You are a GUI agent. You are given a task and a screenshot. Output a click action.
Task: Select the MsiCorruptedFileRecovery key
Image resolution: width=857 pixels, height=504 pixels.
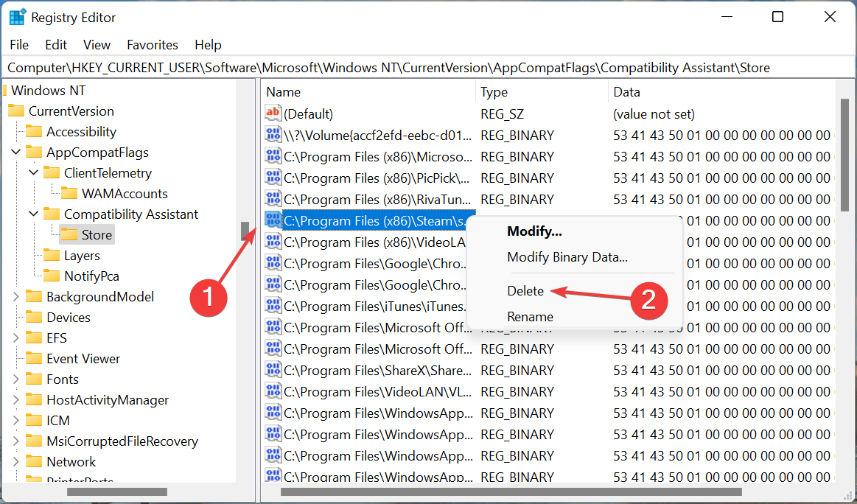[x=122, y=441]
